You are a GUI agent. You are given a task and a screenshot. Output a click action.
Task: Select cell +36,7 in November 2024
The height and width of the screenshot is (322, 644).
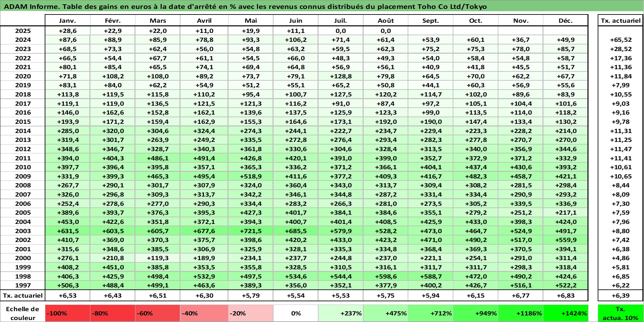(x=521, y=40)
